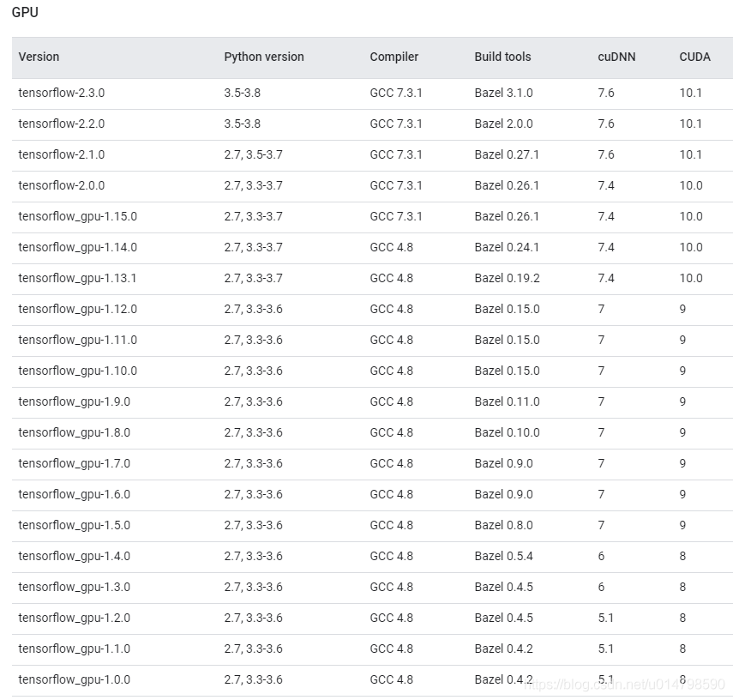733x700 pixels.
Task: Click cuDNN 5.1 in tensorflow_gpu-1.2.0 row
Action: coord(605,618)
